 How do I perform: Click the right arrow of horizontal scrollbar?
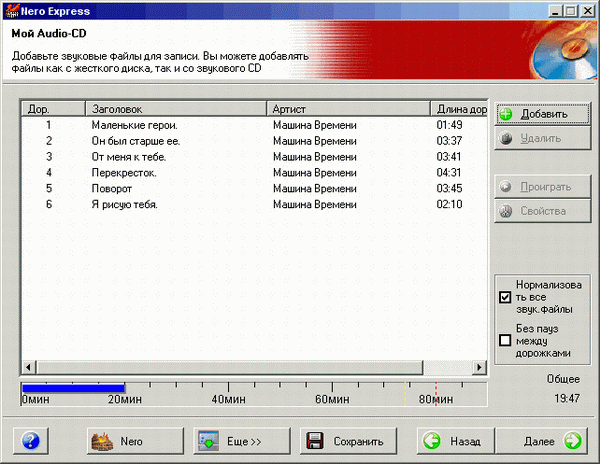(x=479, y=368)
